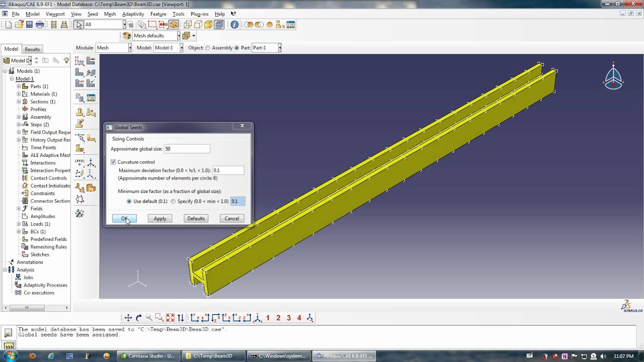Image resolution: width=644 pixels, height=362 pixels.
Task: Click the color palette icon
Action: (127, 36)
